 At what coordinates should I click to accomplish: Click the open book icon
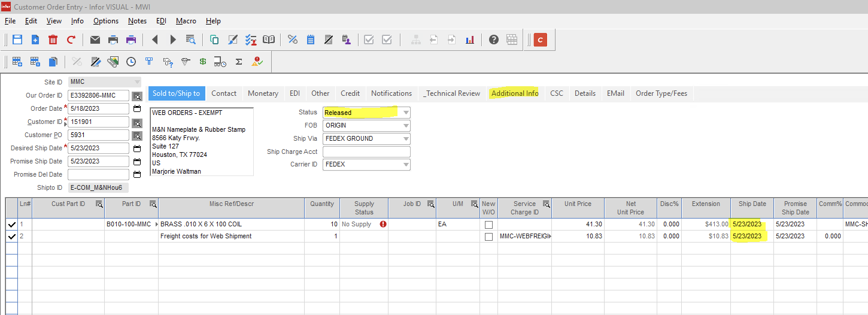[269, 40]
